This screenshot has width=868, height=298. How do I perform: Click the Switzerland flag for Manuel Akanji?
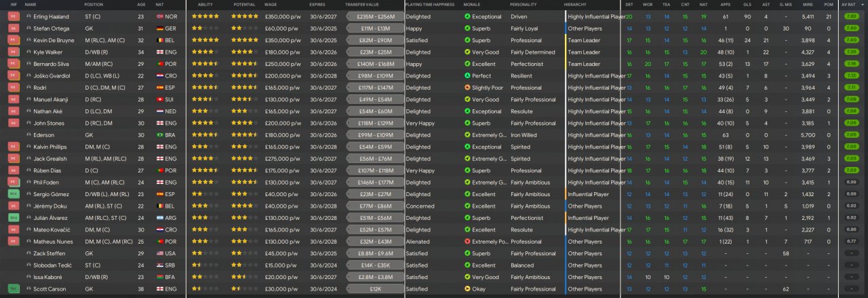click(x=159, y=99)
